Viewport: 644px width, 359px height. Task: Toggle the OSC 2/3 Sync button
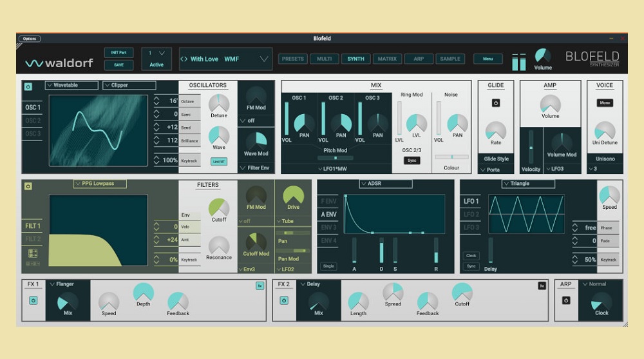[x=412, y=160]
